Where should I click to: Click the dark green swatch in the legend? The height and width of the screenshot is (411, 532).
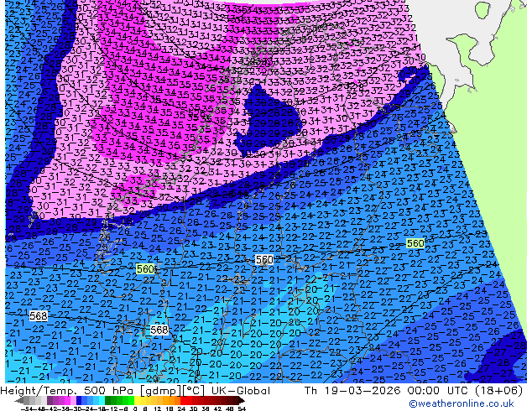pos(107,401)
